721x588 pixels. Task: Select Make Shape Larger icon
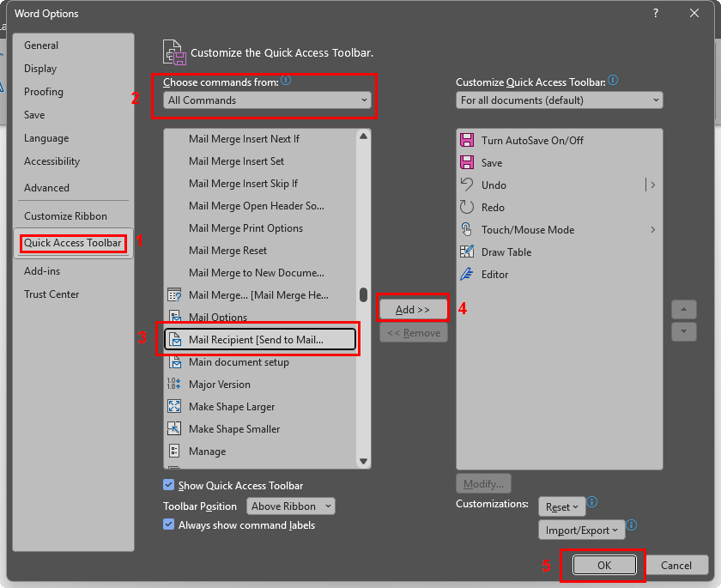tap(174, 406)
